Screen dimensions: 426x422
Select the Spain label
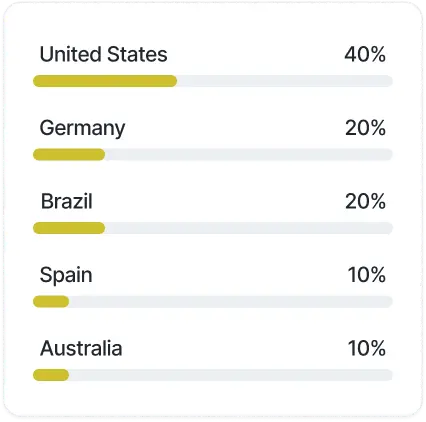coord(66,275)
